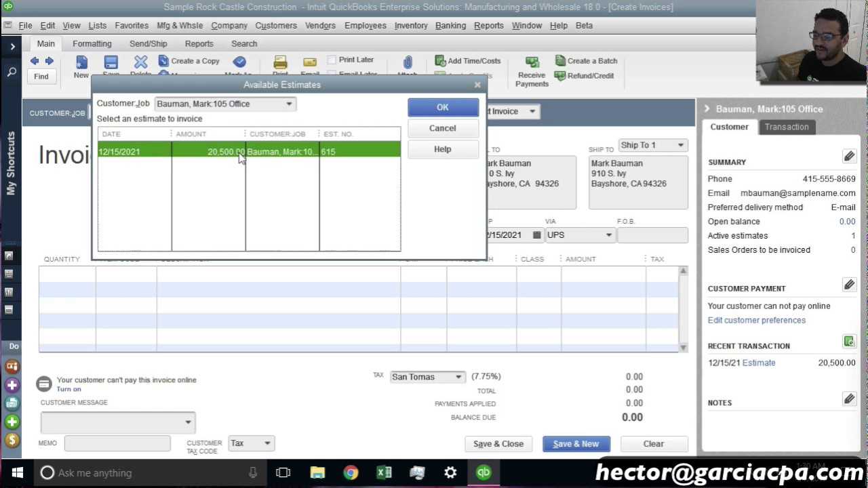868x488 pixels.
Task: Go to the next invoice arrow
Action: [49, 61]
